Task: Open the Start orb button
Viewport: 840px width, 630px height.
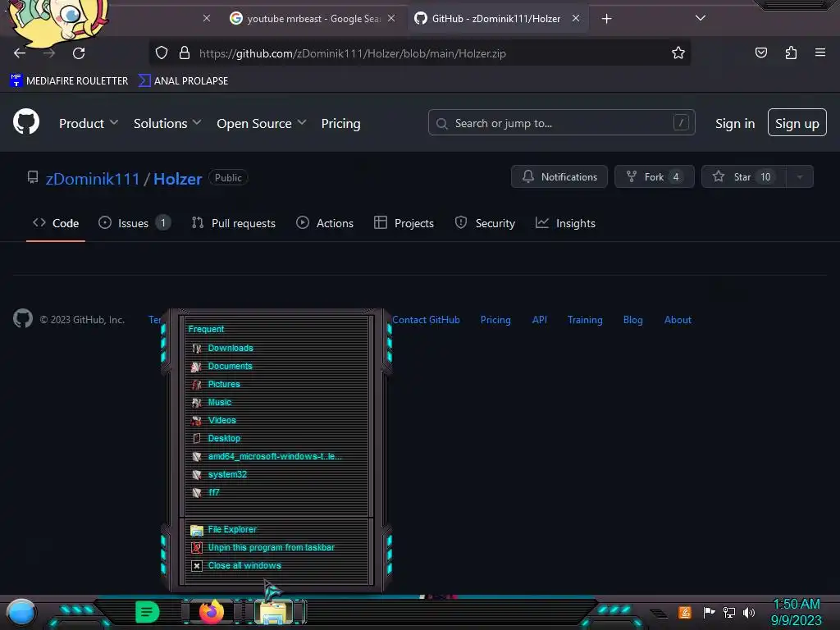Action: 21,612
